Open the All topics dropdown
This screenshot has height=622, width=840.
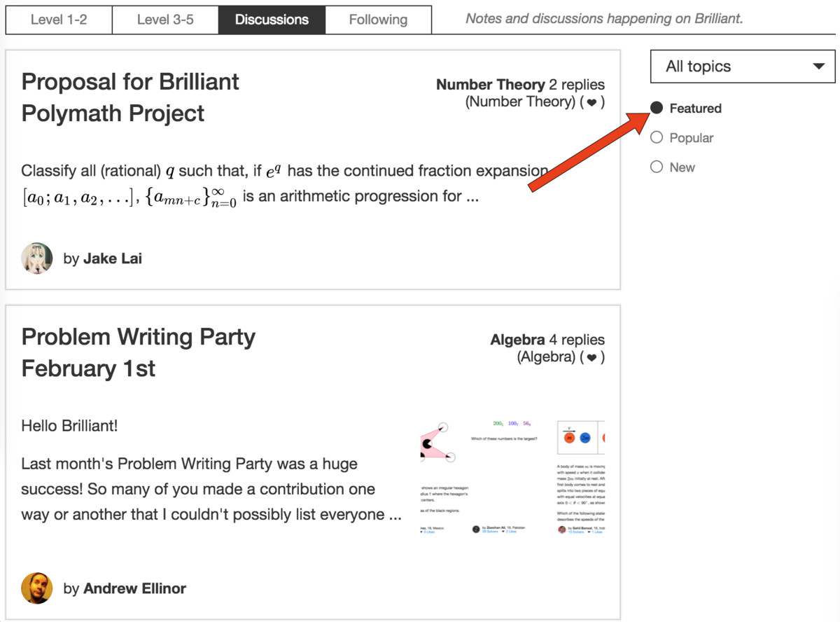[x=743, y=67]
